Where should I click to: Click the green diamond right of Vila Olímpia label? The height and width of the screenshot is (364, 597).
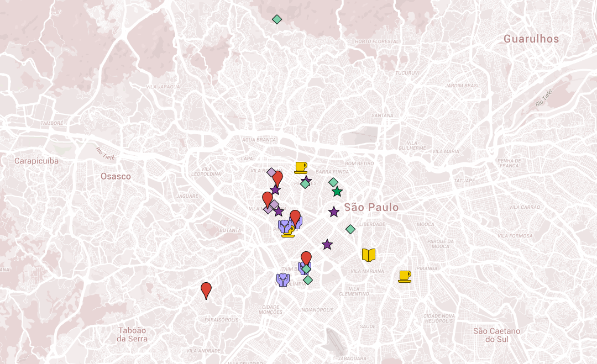click(x=308, y=280)
